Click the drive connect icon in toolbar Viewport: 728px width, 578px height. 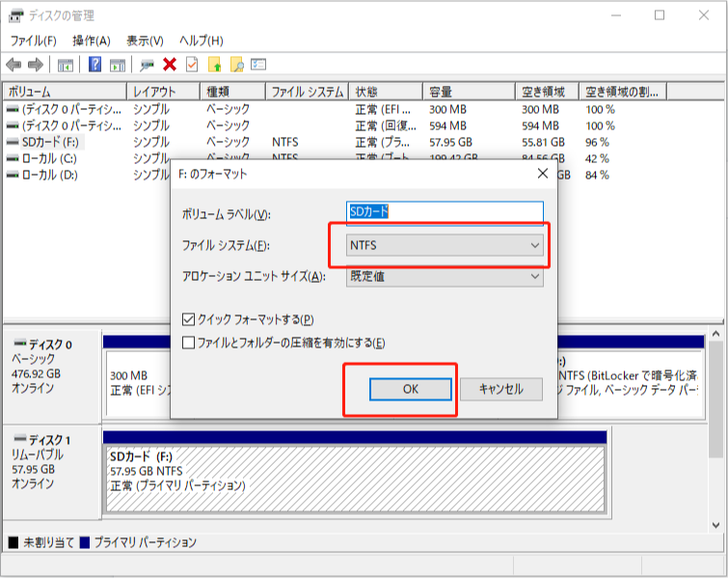click(147, 65)
